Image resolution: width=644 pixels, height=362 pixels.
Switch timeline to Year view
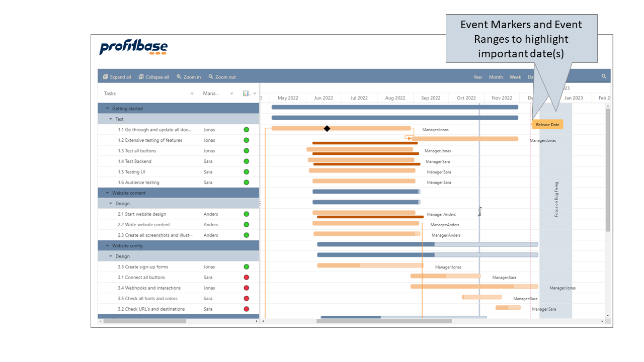(477, 77)
